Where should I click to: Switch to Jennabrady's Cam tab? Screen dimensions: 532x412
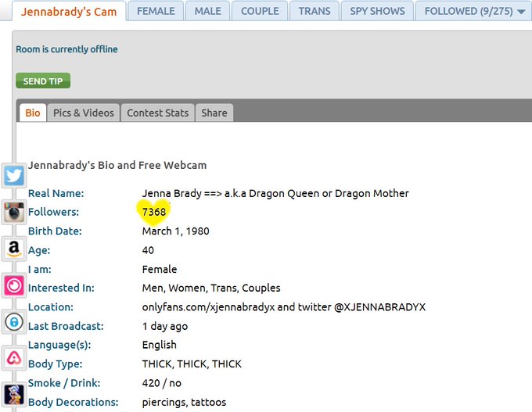(x=69, y=12)
